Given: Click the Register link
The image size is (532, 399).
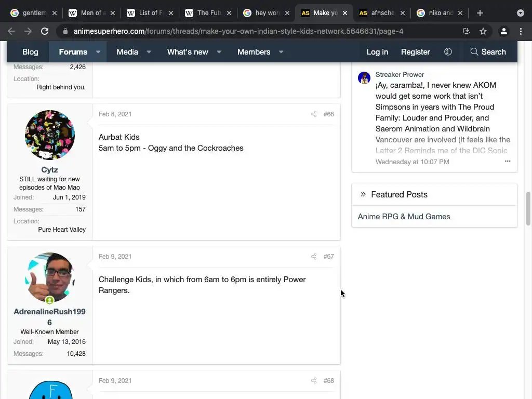Looking at the screenshot, I should 415,52.
